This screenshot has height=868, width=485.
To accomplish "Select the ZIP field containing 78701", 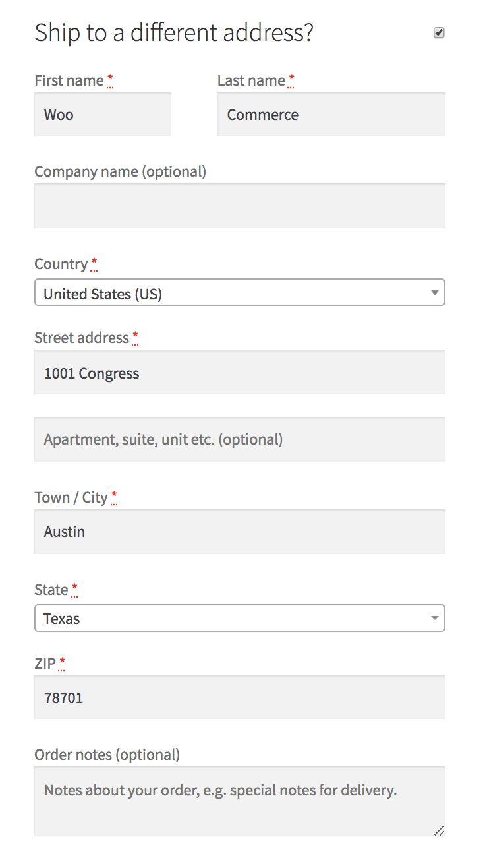I will [x=239, y=697].
